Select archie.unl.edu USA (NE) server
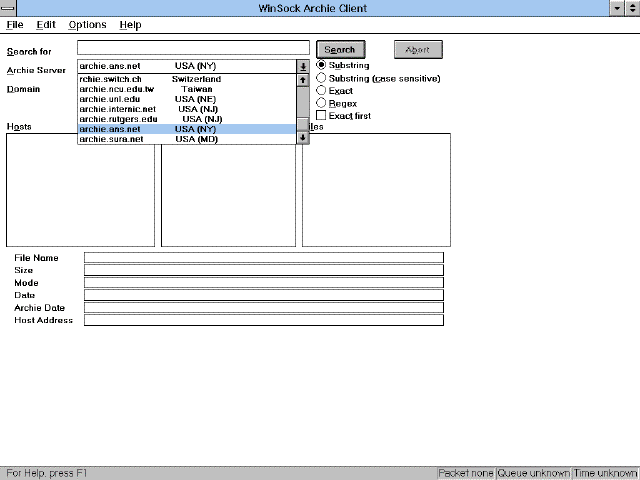Viewport: 640px width, 480px height. (x=187, y=99)
